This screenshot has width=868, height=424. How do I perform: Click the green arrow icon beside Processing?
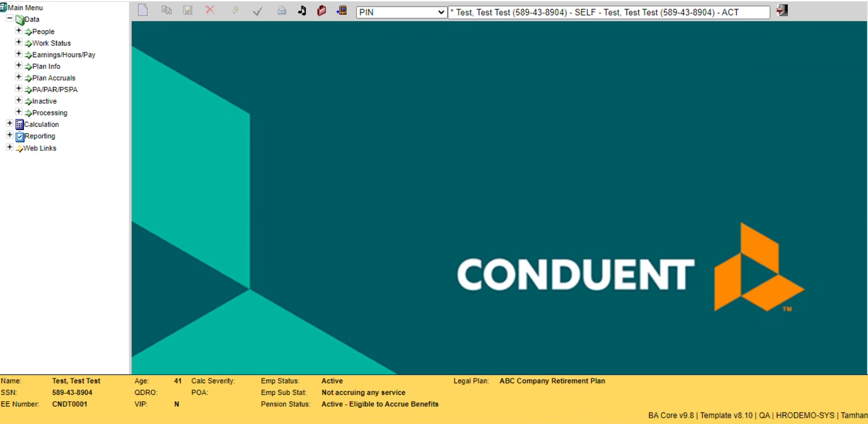click(x=28, y=113)
